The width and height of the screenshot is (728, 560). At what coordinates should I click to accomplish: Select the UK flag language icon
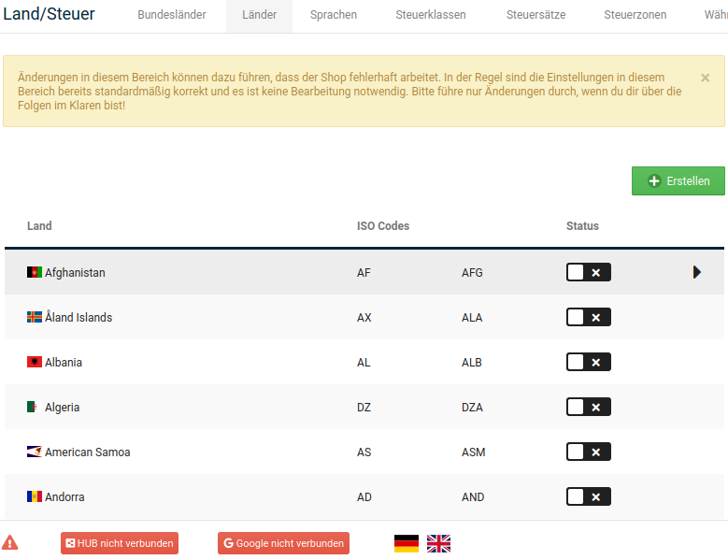click(x=438, y=543)
